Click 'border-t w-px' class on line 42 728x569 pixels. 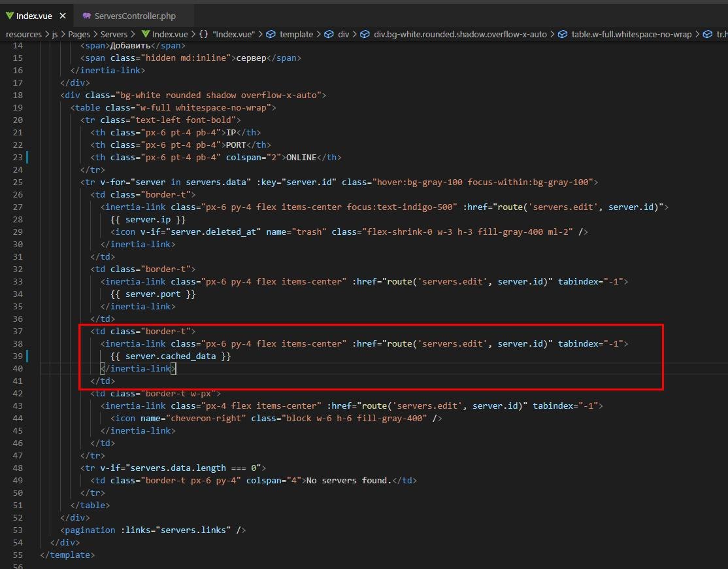tap(178, 394)
